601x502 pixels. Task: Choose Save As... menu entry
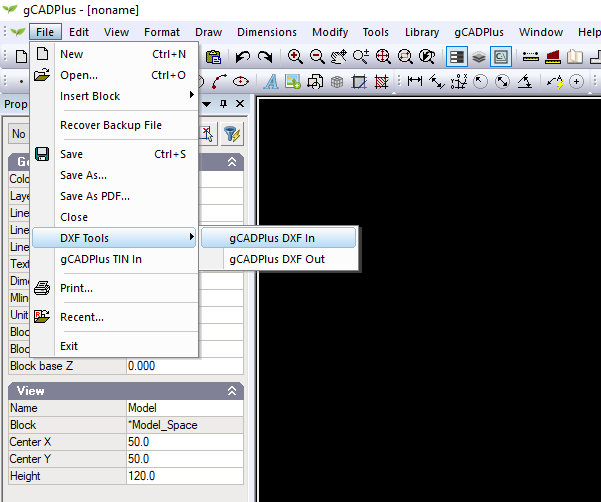pos(114,175)
